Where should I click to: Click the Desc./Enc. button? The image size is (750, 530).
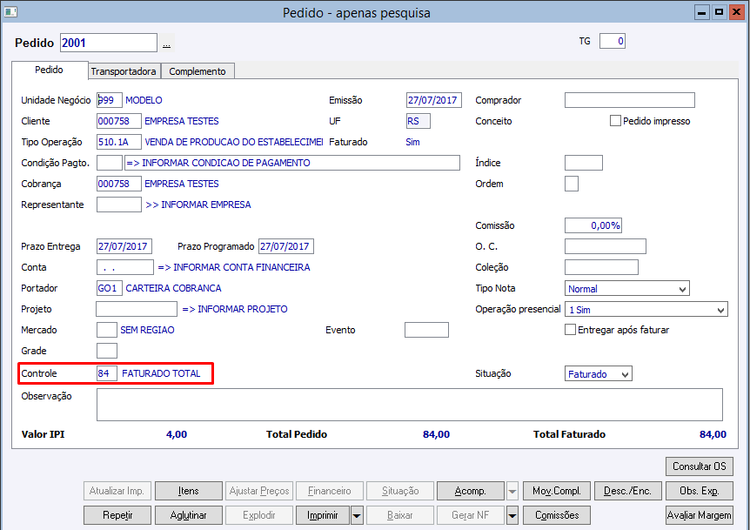[x=628, y=491]
